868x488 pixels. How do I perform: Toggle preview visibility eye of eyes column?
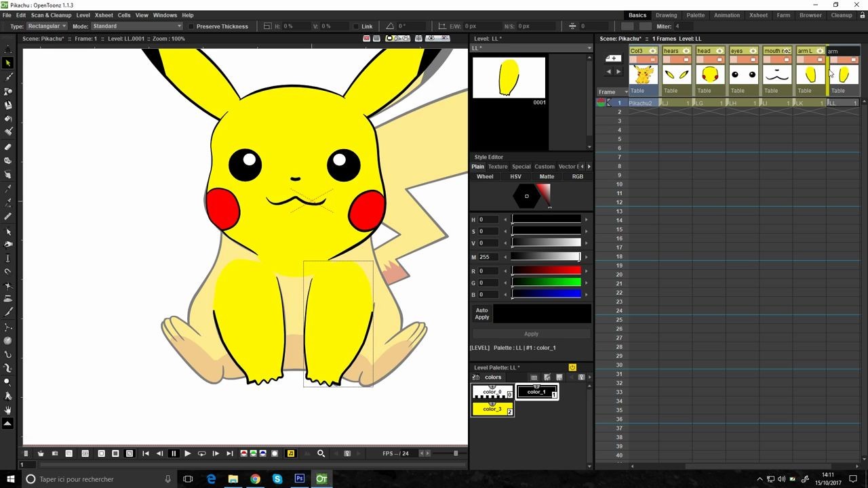point(753,51)
